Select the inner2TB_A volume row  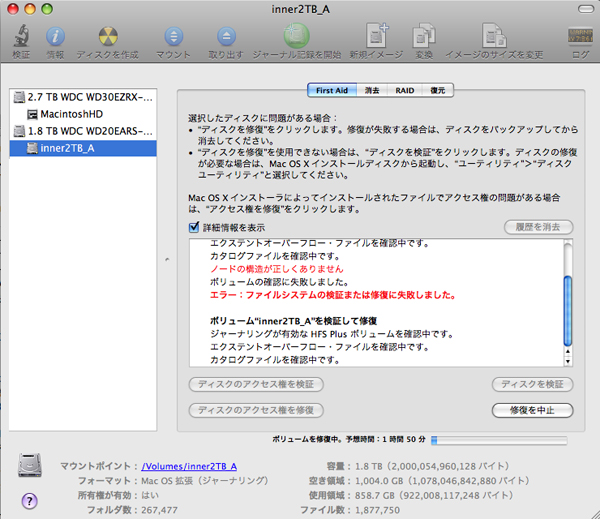click(83, 148)
